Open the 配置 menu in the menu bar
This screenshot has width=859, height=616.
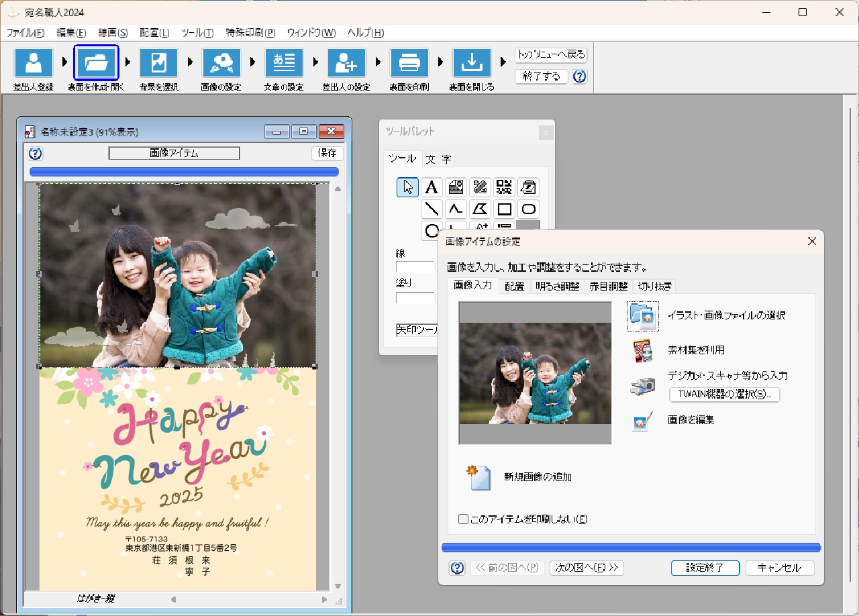(154, 32)
